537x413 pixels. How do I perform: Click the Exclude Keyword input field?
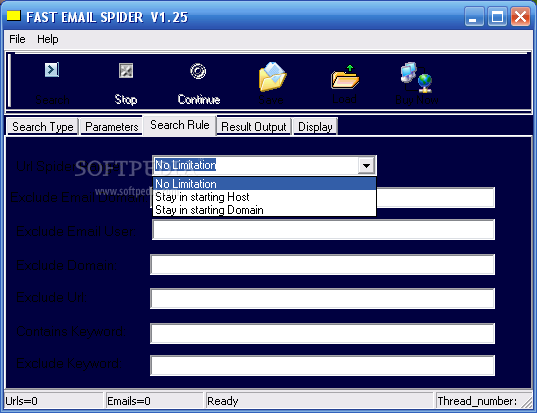click(x=323, y=365)
